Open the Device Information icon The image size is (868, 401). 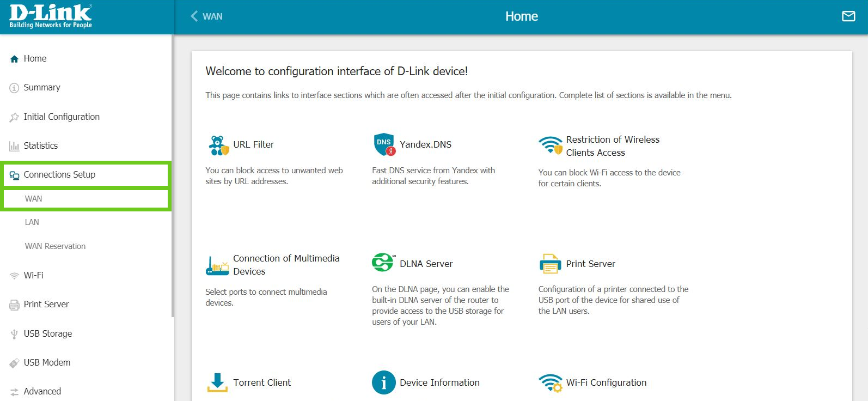383,382
